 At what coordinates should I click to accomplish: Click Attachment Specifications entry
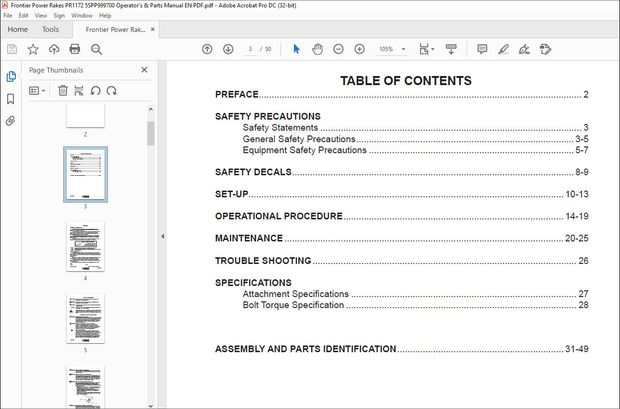[x=415, y=294]
